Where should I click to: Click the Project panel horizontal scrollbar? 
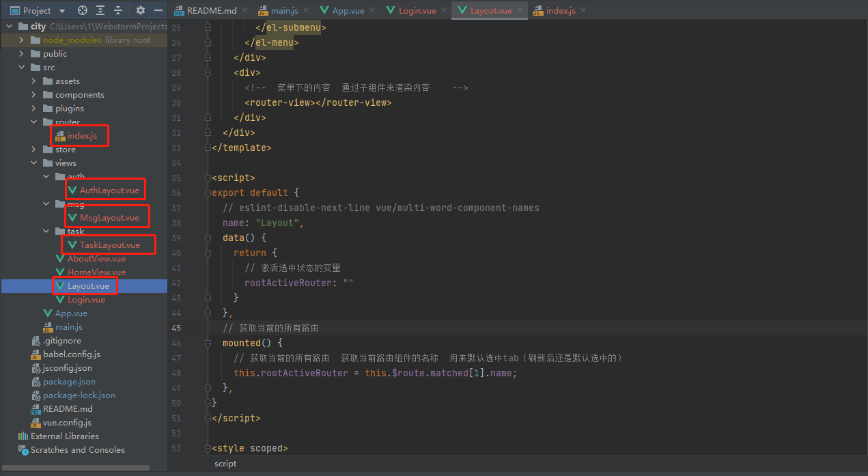coord(75,468)
